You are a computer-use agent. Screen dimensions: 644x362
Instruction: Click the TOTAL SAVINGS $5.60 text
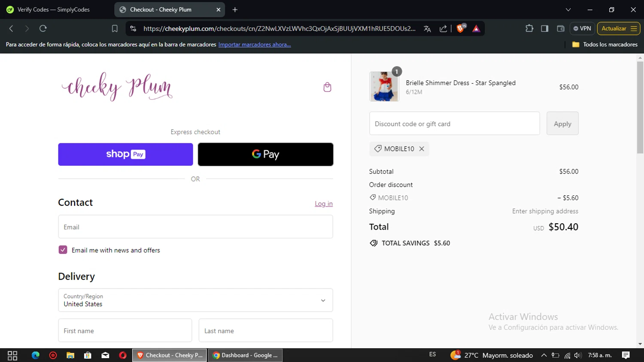pyautogui.click(x=416, y=243)
